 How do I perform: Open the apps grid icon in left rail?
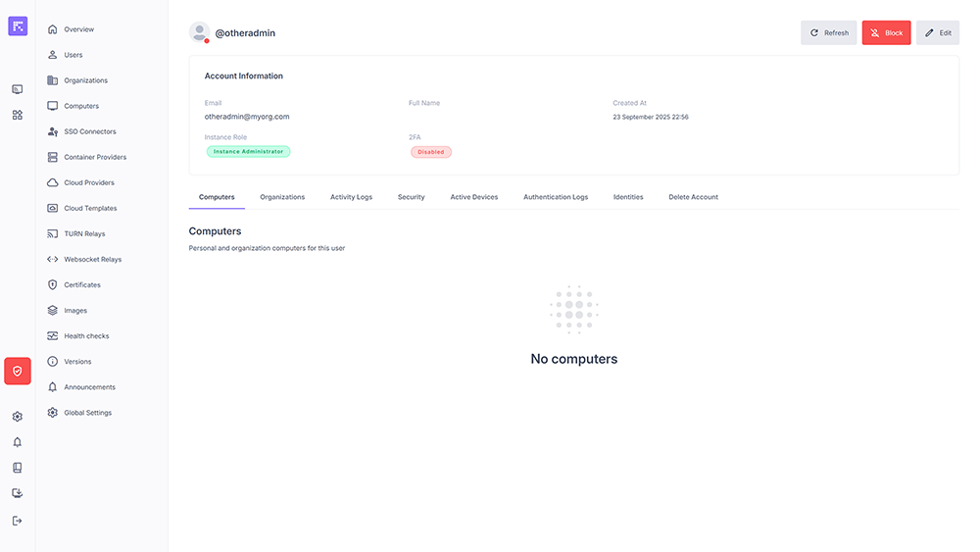tap(18, 115)
